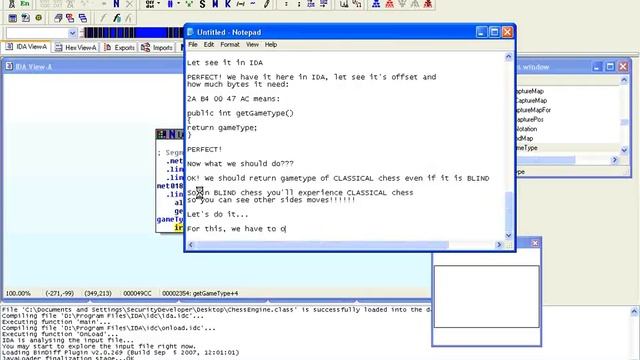Screen dimensions: 640x360
Task: Click the blue 'N' name toolbar icon
Action: 116,4
